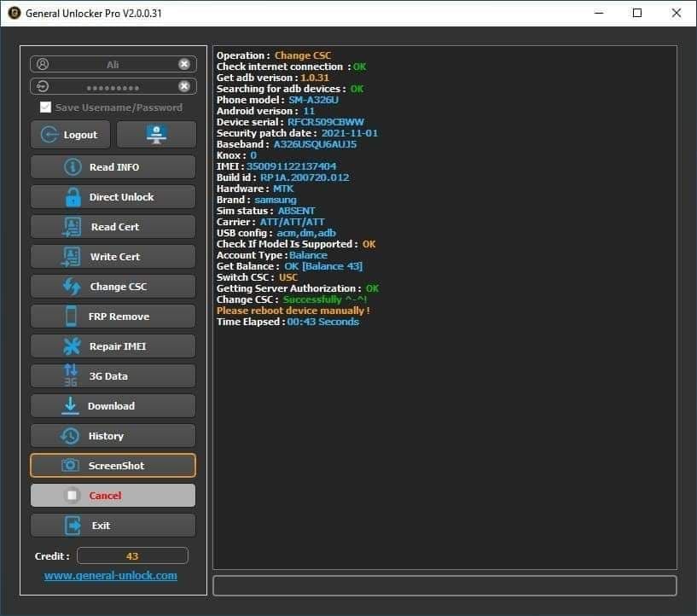
Task: Click the key icon in password field
Action: [x=43, y=86]
